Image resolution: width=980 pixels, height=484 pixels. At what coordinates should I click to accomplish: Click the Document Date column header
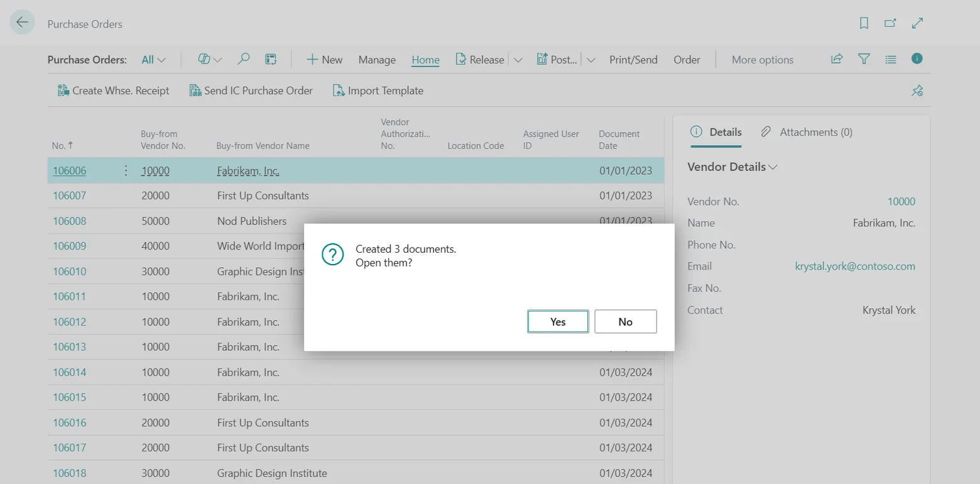[x=619, y=140]
